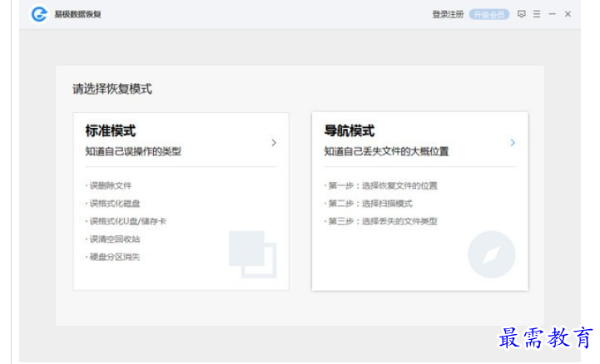
Task: Minimize the 易极数据恢复 window
Action: (553, 14)
